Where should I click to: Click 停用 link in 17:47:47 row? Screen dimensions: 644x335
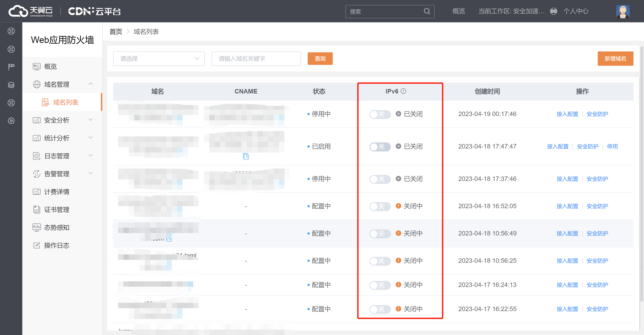coord(612,146)
